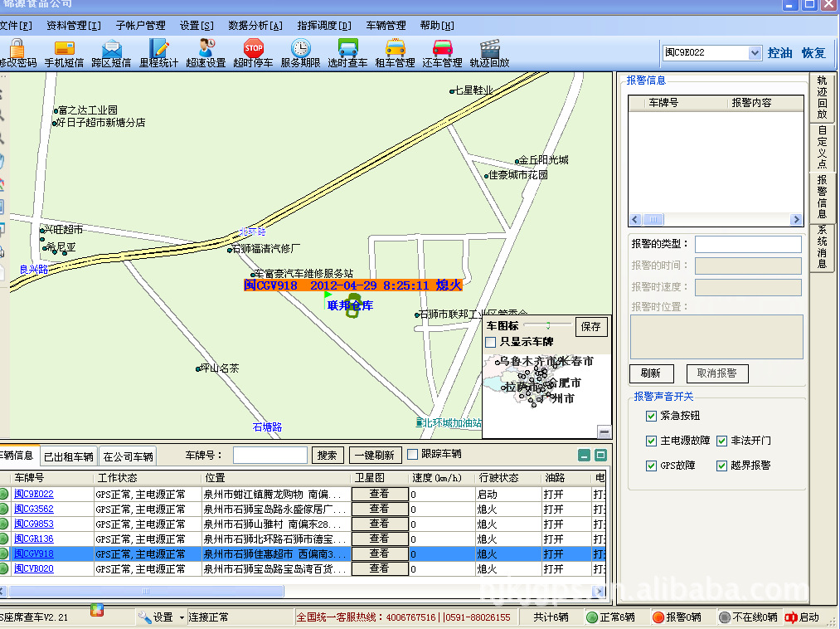Image resolution: width=840 pixels, height=629 pixels.
Task: Click the 闽CGV918 license plate link
Action: pyautogui.click(x=34, y=554)
